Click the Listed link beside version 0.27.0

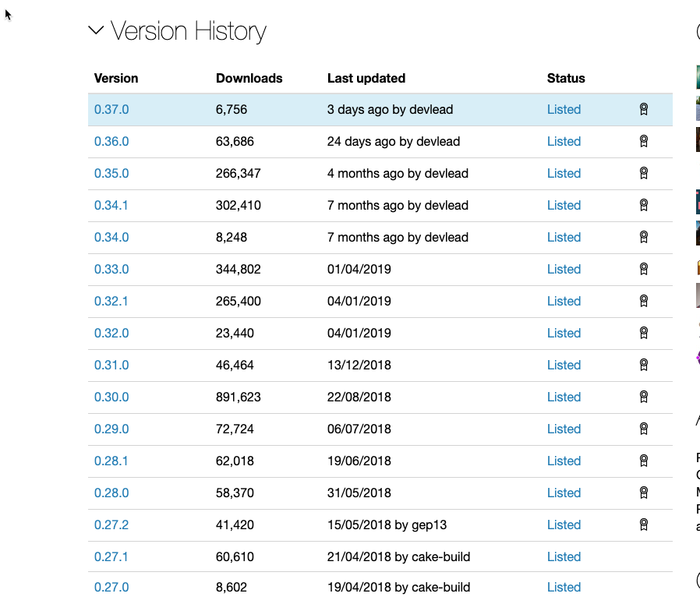point(564,587)
